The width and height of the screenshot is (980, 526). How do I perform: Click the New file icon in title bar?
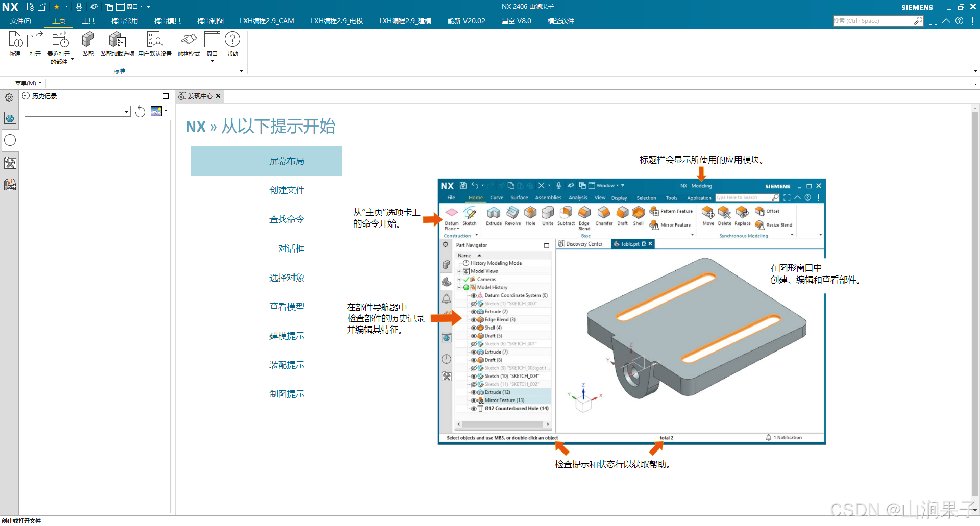tap(31, 7)
